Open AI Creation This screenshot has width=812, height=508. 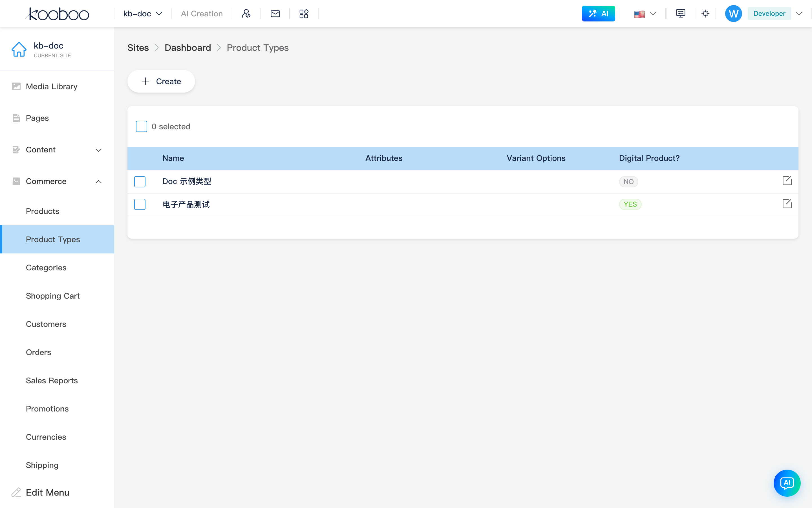[x=202, y=14]
